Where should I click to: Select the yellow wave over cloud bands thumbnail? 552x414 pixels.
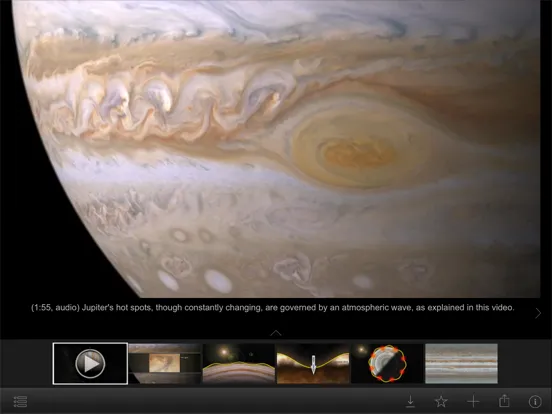coord(239,364)
